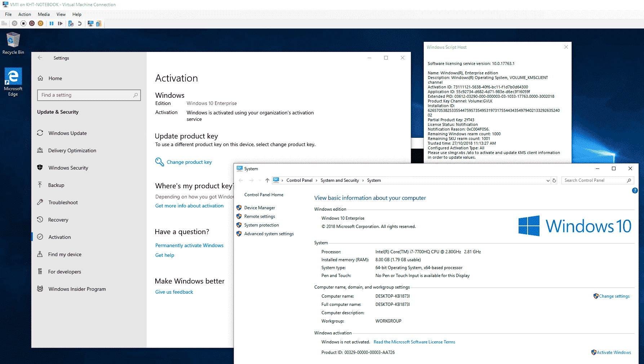Click the blue help icon in System window
644x364 pixels.
[x=635, y=190]
